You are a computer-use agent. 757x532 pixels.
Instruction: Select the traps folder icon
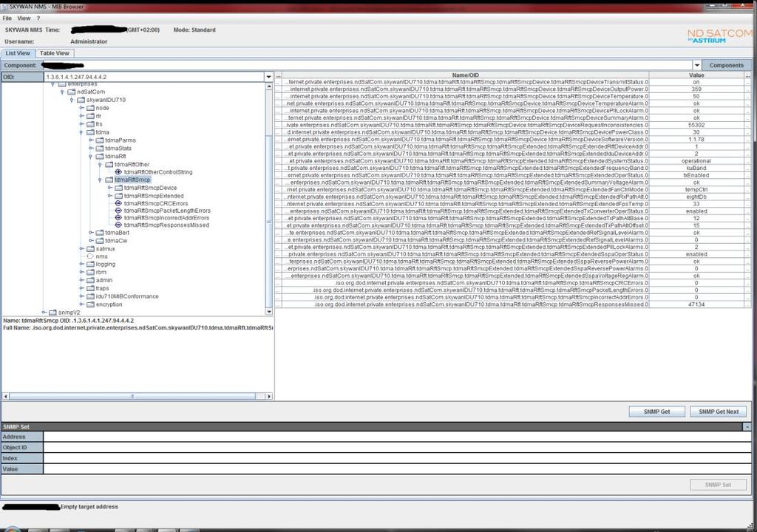click(x=90, y=288)
